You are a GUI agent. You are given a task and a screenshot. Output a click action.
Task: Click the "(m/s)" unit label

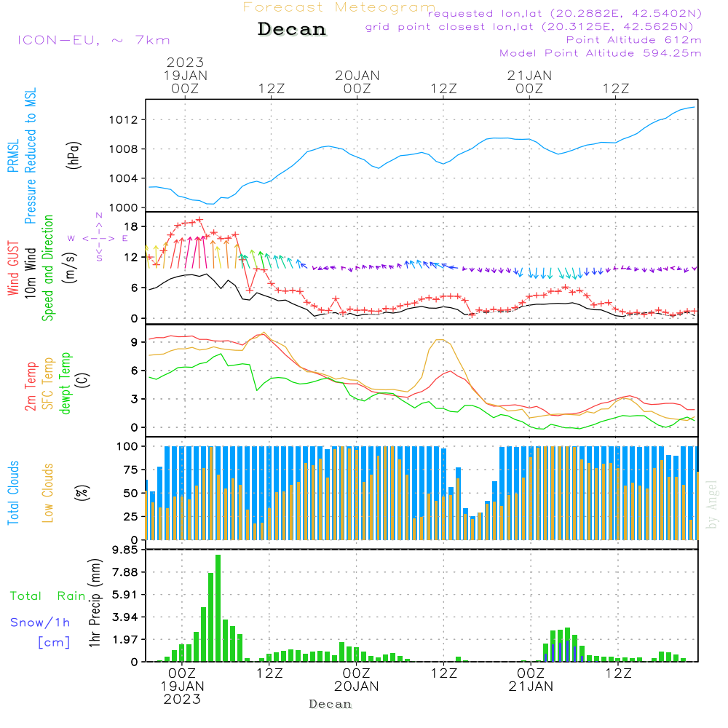pyautogui.click(x=71, y=268)
